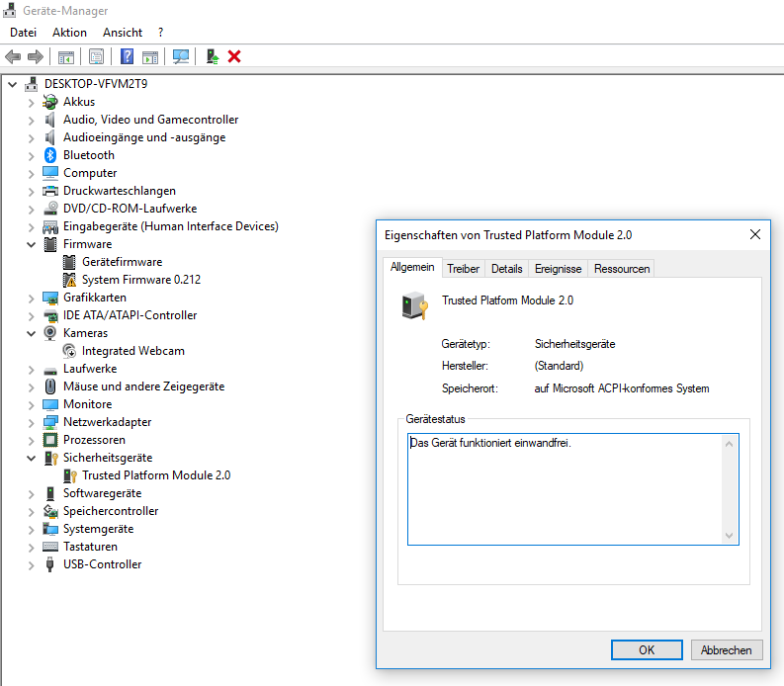Click the scan for hardware changes icon
The height and width of the screenshot is (686, 784).
pos(181,57)
